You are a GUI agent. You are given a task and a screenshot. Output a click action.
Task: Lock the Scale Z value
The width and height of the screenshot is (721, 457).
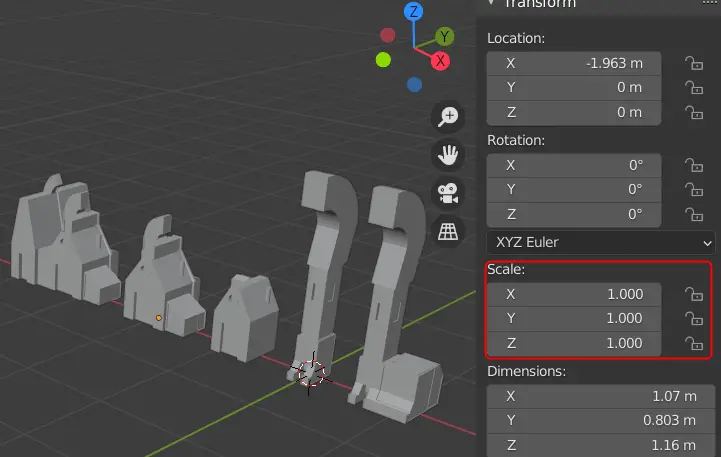694,343
